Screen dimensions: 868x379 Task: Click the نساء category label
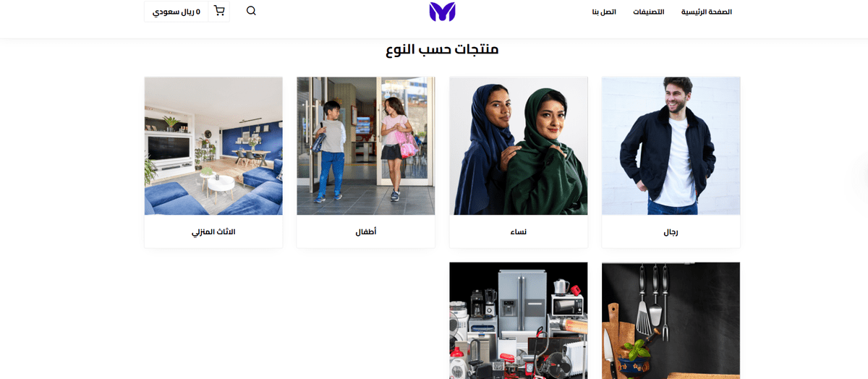[x=519, y=232]
